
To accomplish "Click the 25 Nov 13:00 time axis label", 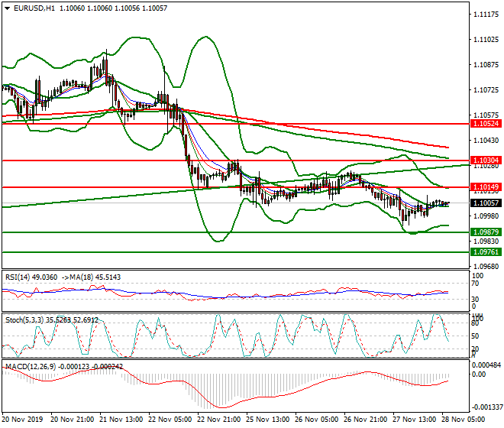I will 268,420.
